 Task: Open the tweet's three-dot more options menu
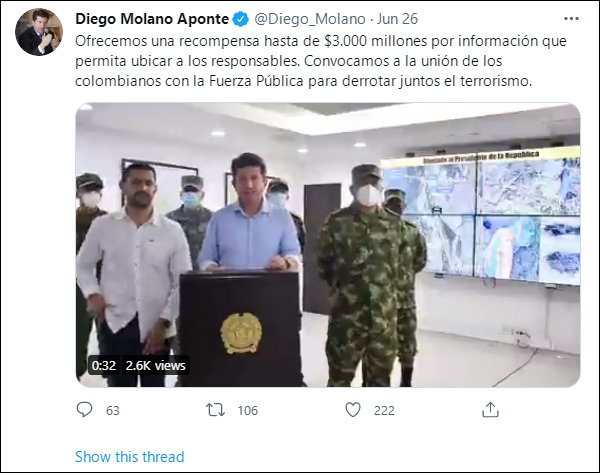[571, 19]
